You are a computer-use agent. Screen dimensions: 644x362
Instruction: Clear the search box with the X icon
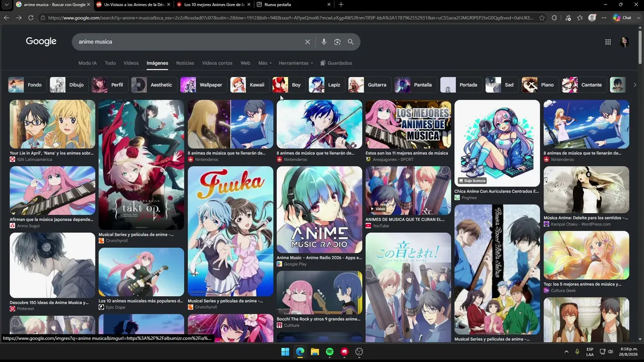[307, 42]
